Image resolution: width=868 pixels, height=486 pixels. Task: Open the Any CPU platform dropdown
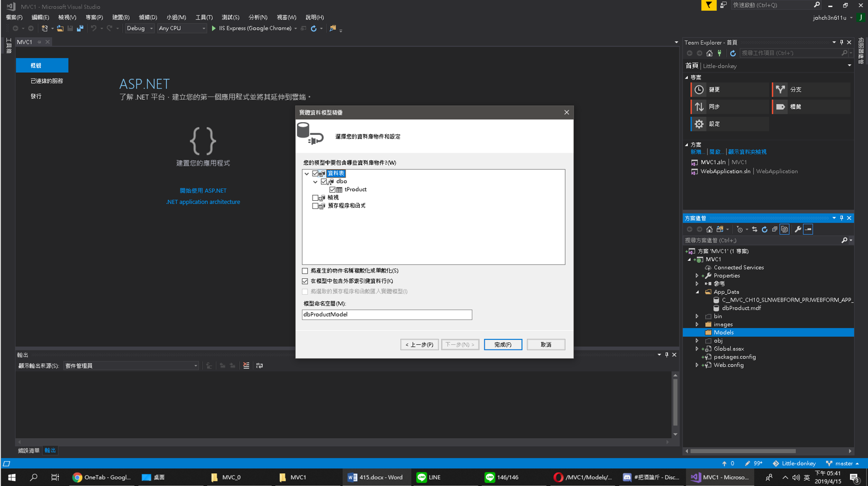click(x=182, y=28)
